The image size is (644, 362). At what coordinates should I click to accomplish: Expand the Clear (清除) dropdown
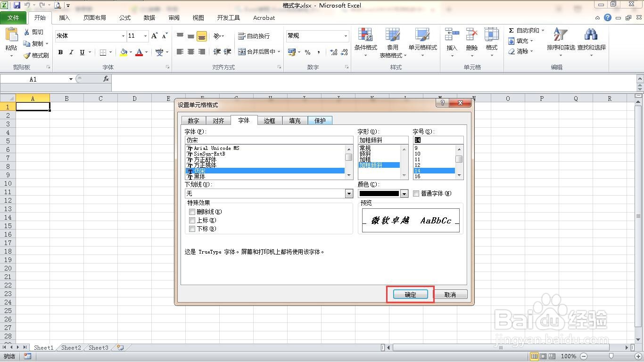(532, 51)
